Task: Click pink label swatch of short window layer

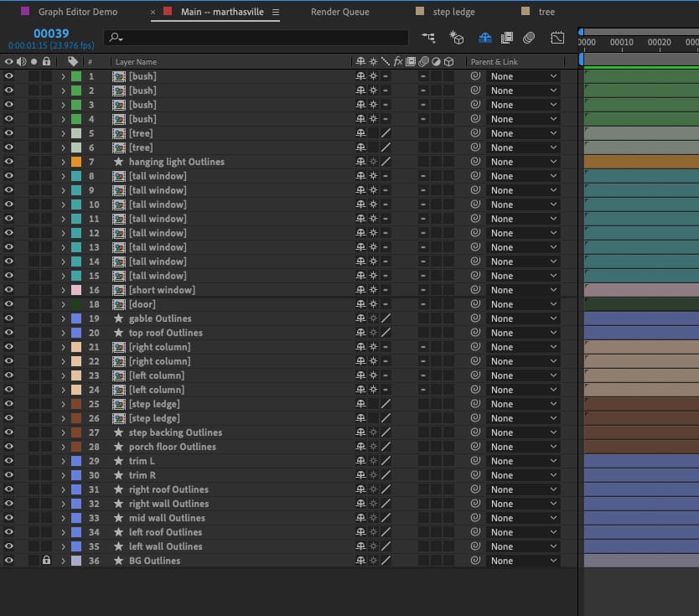Action: tap(76, 290)
